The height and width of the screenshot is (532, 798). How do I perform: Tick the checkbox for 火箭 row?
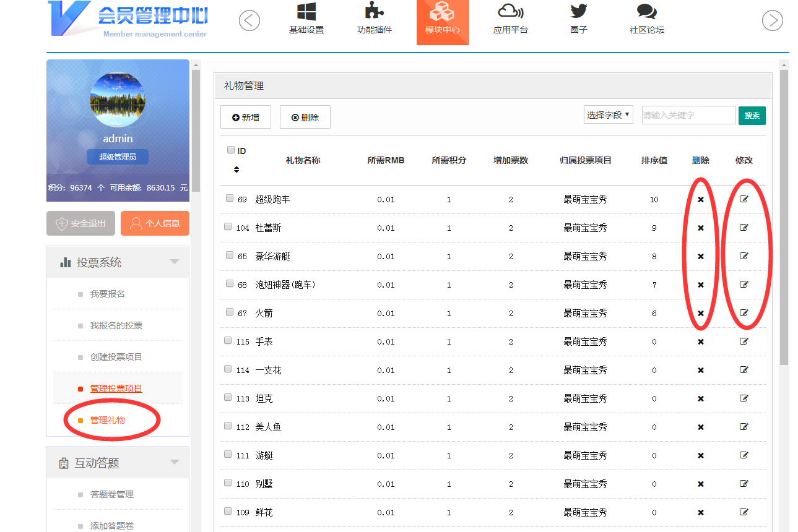click(230, 312)
